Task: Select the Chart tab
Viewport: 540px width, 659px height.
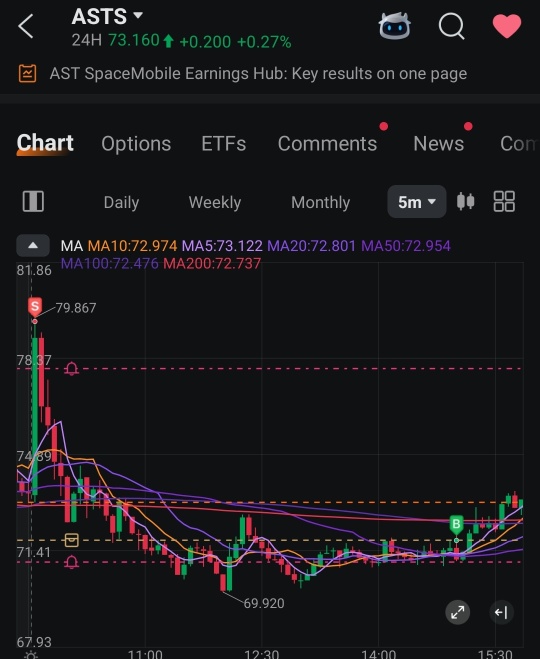Action: tap(45, 143)
